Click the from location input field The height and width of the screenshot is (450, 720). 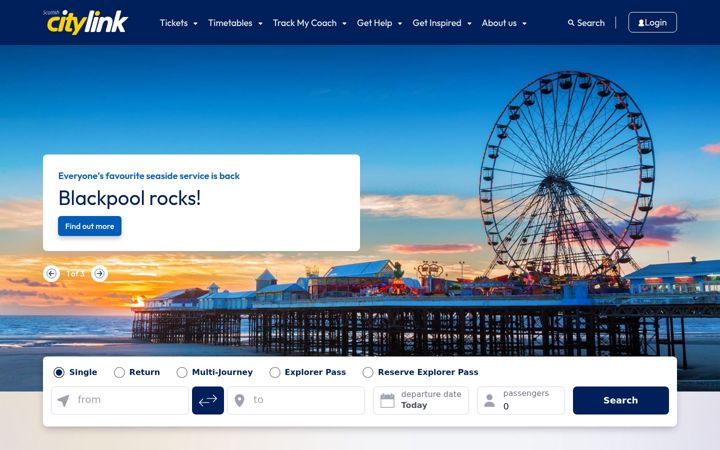[x=120, y=400]
